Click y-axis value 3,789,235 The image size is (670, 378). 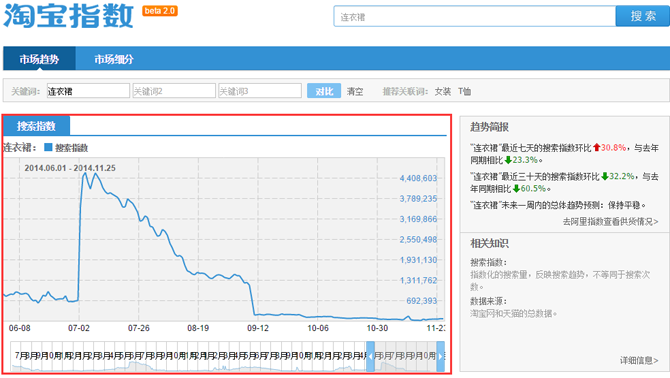coord(418,199)
